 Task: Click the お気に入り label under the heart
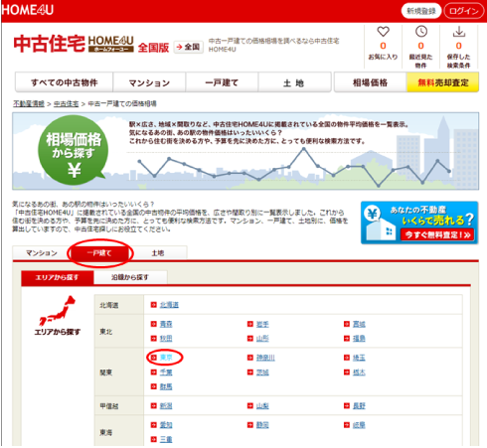point(383,57)
